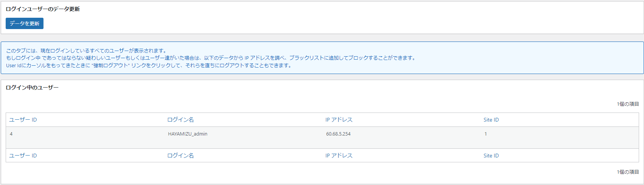
Task: Sort by ユーザー ID in table header
Action: pyautogui.click(x=23, y=120)
